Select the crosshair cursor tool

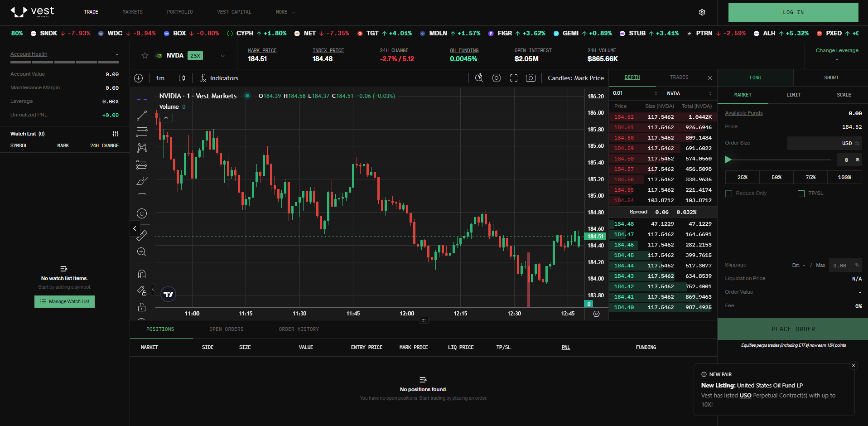coord(142,99)
